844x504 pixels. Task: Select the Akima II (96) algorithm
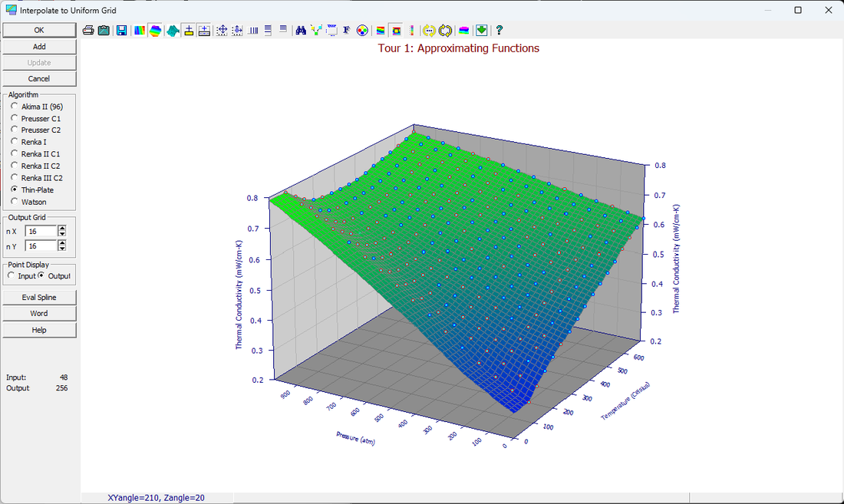tap(37, 107)
